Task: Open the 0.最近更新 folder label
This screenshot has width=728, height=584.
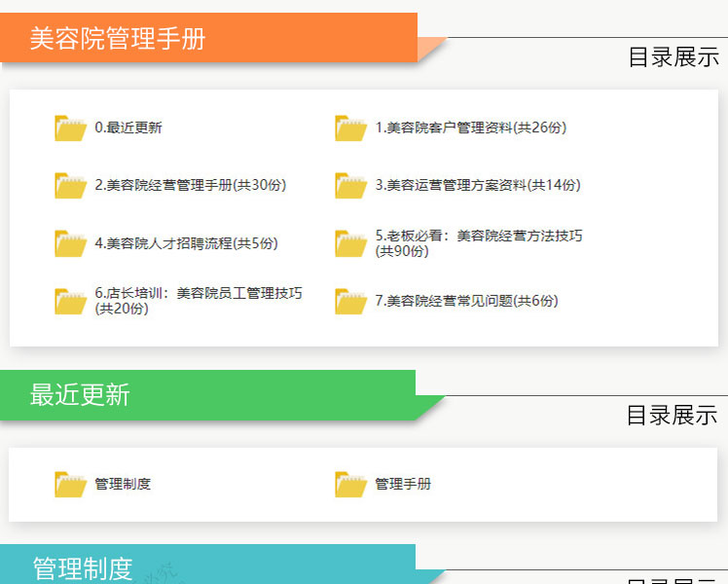Action: click(128, 128)
